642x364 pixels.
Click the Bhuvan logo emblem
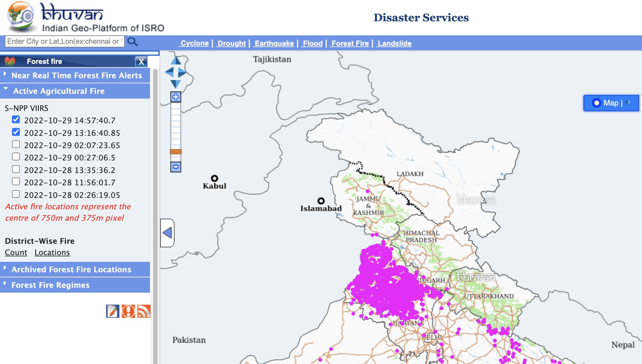21,16
